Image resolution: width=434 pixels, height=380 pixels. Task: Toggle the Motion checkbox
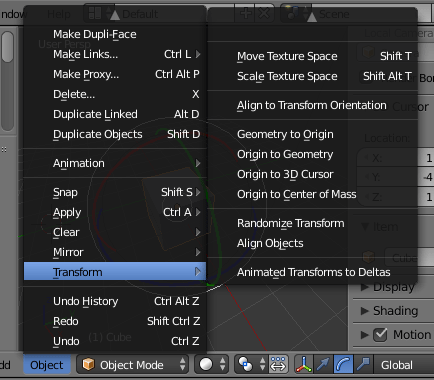380,335
